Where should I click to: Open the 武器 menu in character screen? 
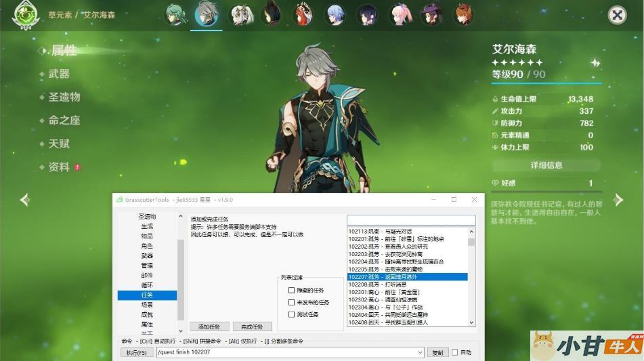pos(59,74)
